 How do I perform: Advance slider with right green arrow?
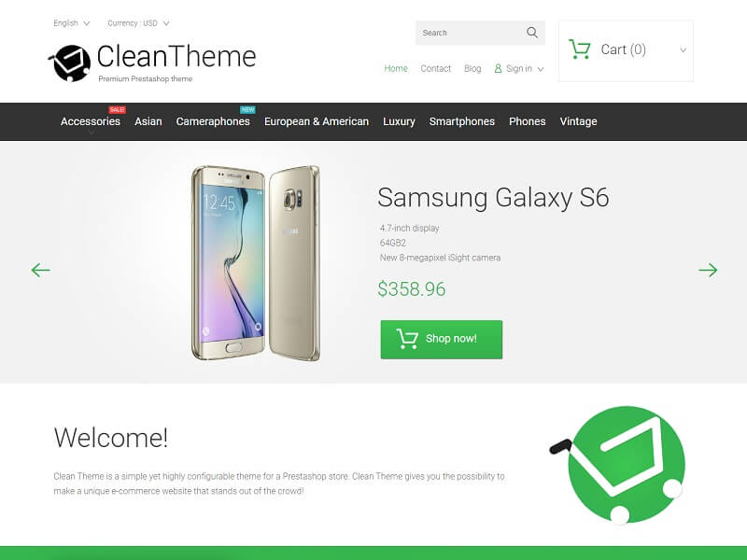pyautogui.click(x=708, y=270)
